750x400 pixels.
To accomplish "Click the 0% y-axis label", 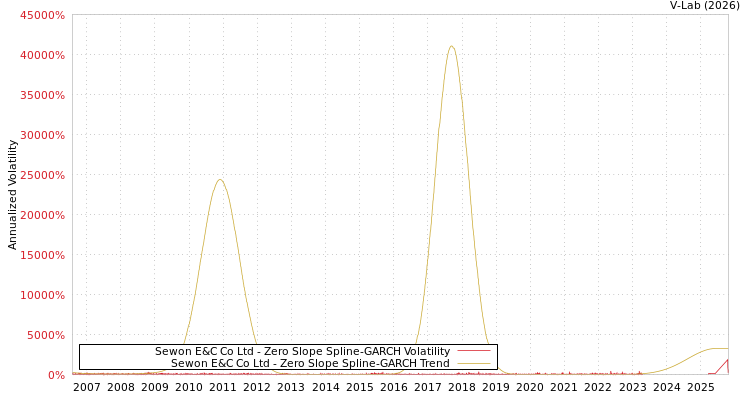I will pos(56,375).
